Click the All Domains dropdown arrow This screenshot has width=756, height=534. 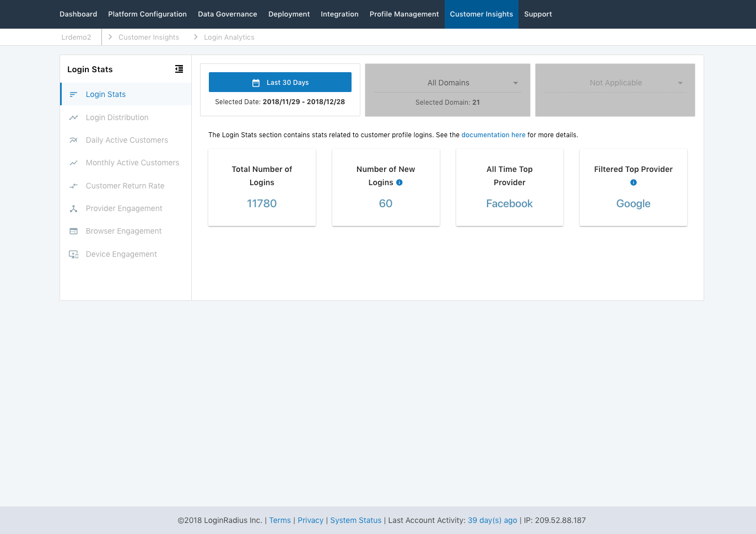[516, 83]
